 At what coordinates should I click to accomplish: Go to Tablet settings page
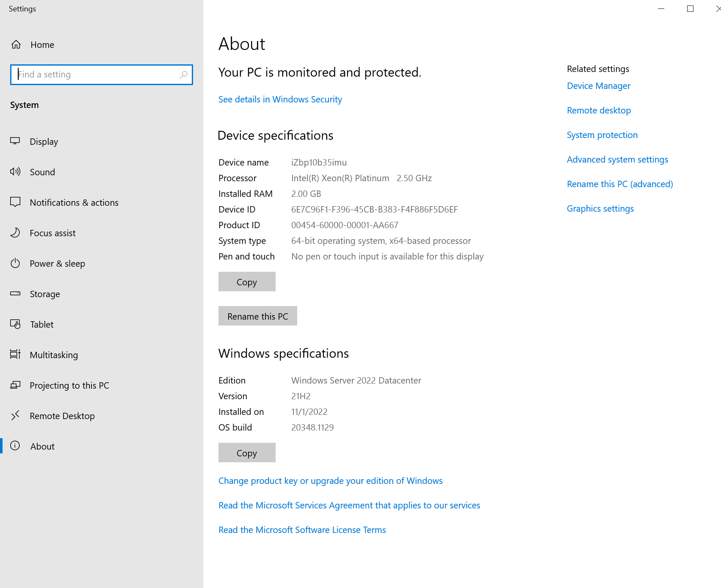[41, 325]
